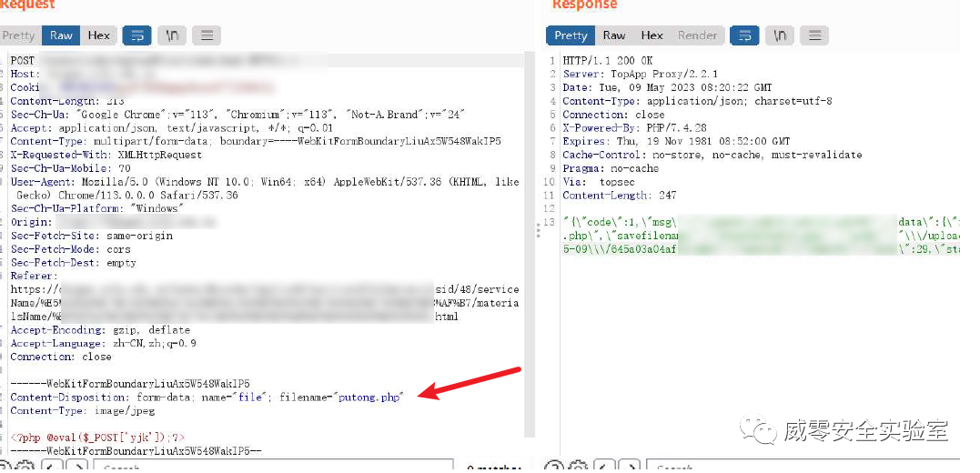Click the closing WebKitFormBoundary line ending with --
Image resolution: width=980 pixels, height=473 pixels.
[x=136, y=451]
